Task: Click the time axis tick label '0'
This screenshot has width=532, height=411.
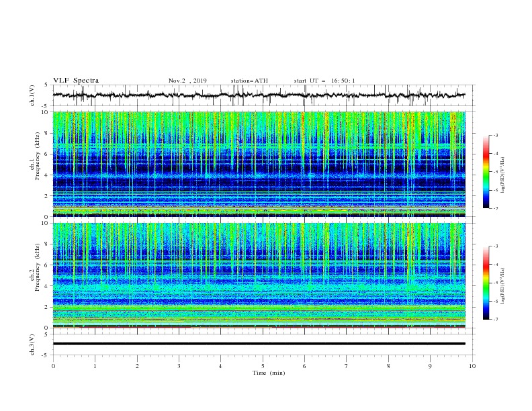Action: pos(53,366)
